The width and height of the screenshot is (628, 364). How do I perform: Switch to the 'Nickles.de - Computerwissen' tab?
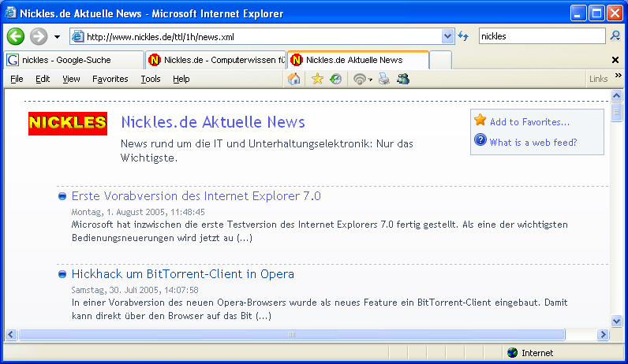(x=215, y=60)
